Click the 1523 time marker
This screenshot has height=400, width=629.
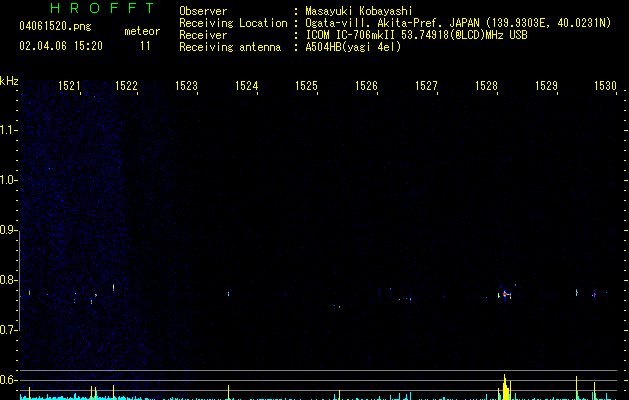[187, 86]
